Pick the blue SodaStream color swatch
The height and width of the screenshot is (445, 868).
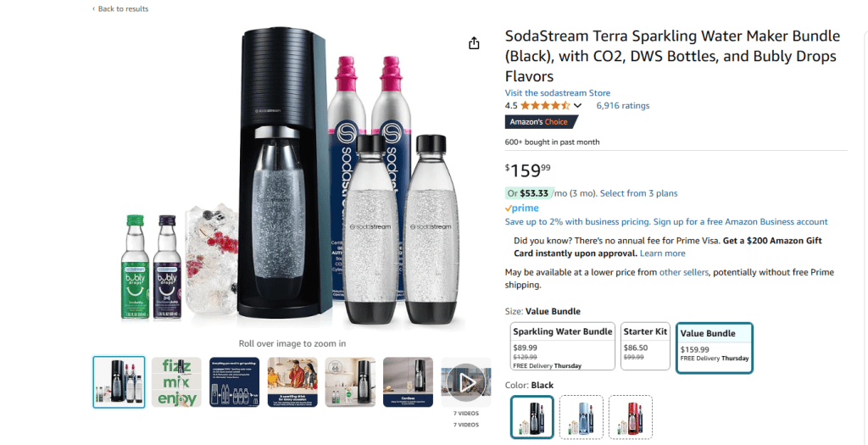581,416
